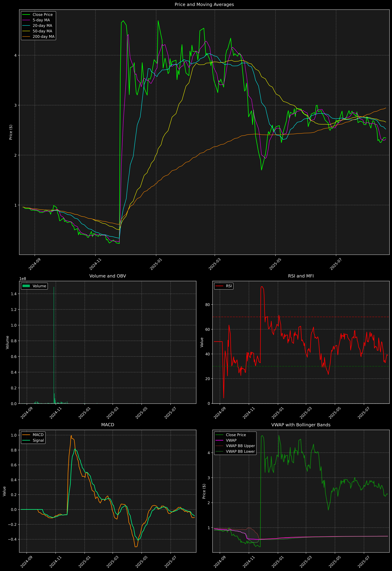
Task: Click the RSI legend entry
Action: click(x=229, y=286)
